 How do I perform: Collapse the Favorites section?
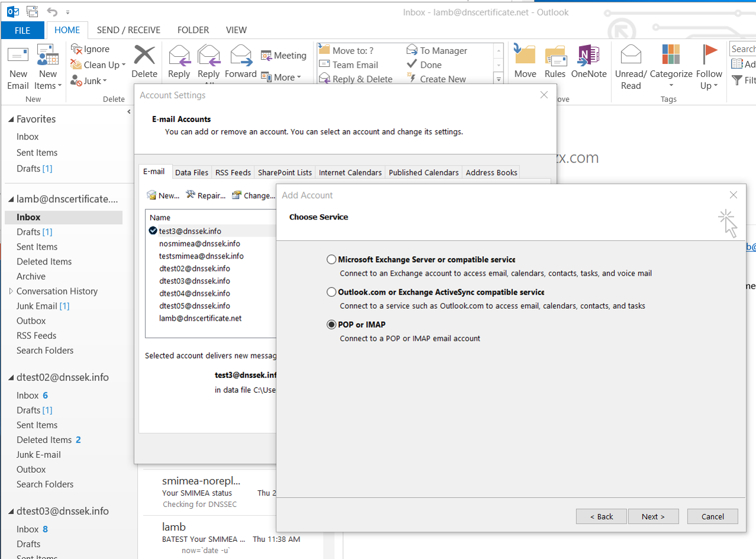[11, 119]
